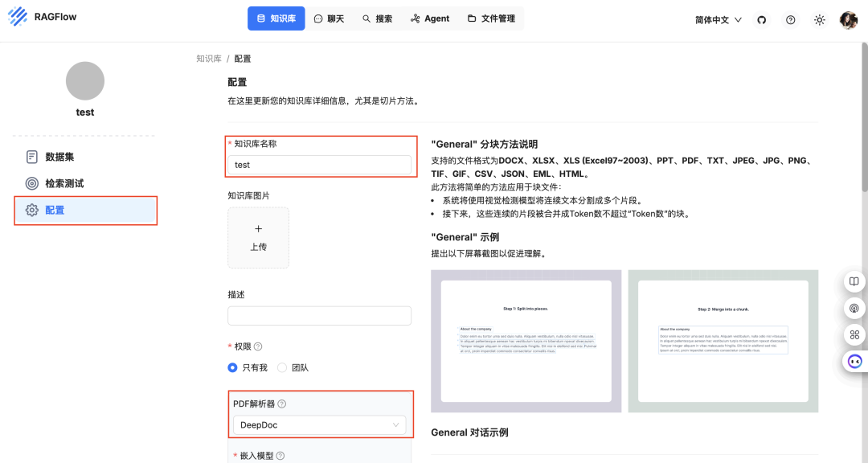The image size is (868, 463).
Task: Click the 知识库 breadcrumb link
Action: (x=209, y=59)
